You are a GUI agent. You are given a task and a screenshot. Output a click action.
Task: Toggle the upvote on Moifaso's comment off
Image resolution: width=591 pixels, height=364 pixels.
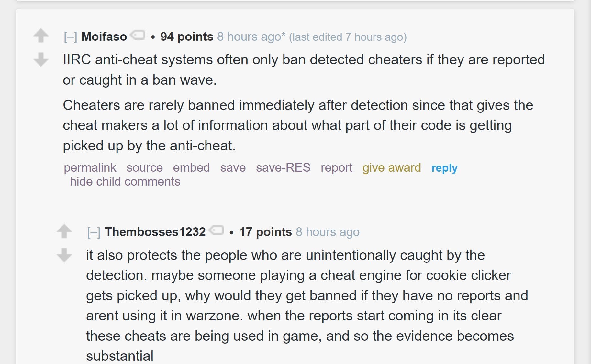click(x=40, y=36)
